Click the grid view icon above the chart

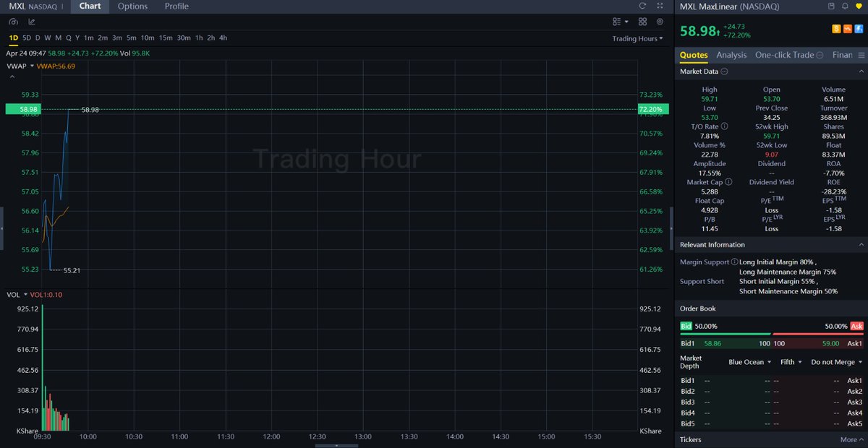pos(642,22)
